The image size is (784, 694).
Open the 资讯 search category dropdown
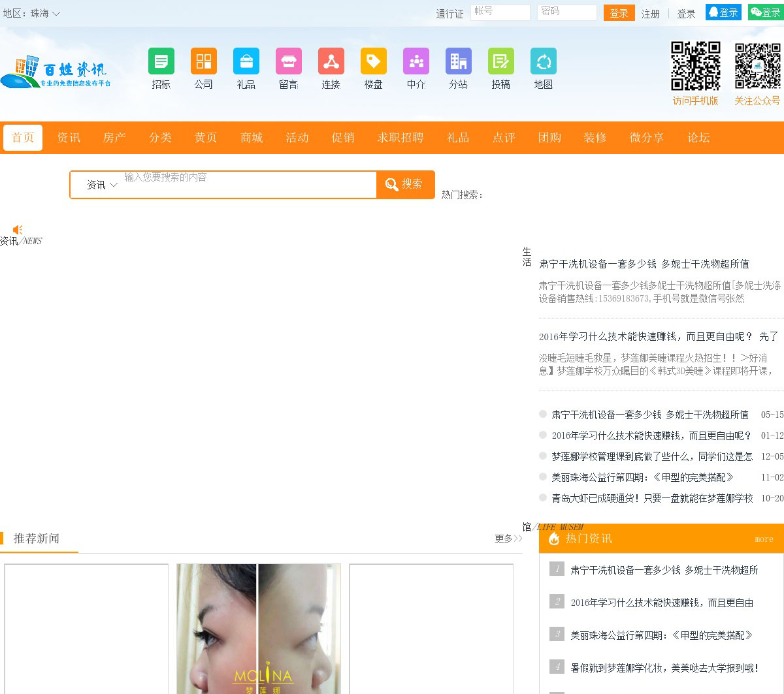[102, 185]
